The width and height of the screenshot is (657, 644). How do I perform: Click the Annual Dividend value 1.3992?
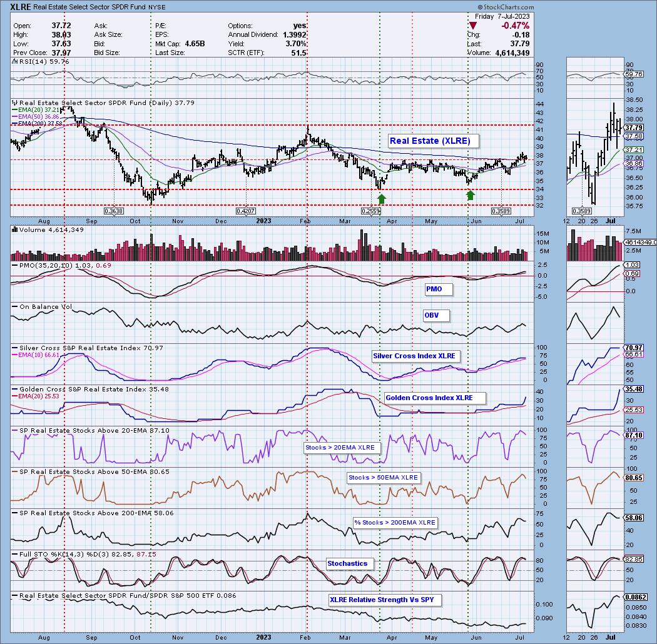coord(294,35)
